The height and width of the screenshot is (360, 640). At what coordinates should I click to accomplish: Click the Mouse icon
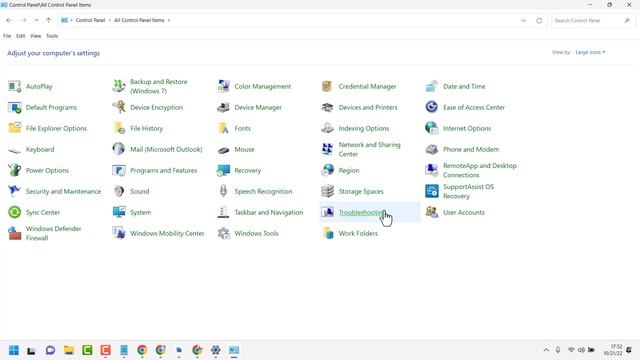[223, 150]
